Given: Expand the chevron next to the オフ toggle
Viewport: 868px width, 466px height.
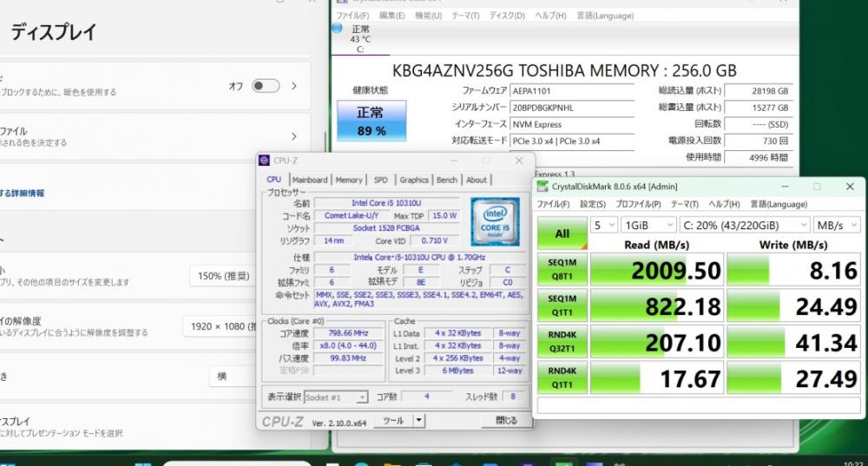Looking at the screenshot, I should [x=294, y=86].
